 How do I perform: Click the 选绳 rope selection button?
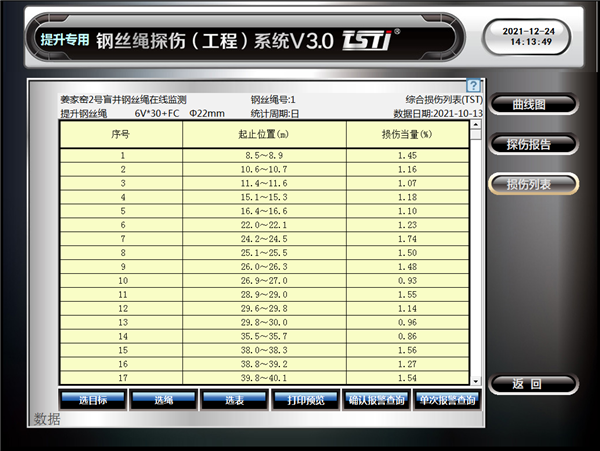tap(164, 400)
